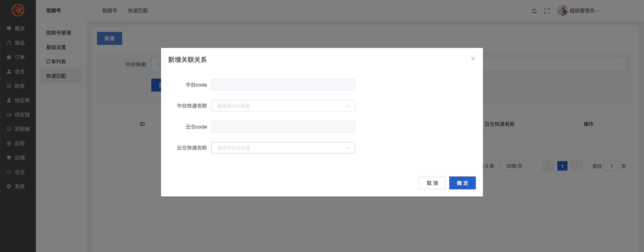This screenshot has height=252, width=644.
Task: Click the refresh icon in top bar
Action: pos(534,11)
